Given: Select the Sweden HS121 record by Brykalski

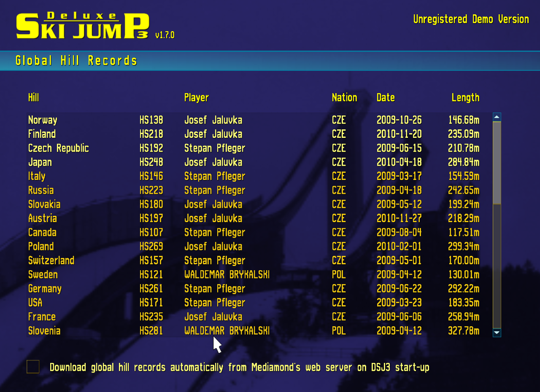Looking at the screenshot, I should (x=253, y=275).
